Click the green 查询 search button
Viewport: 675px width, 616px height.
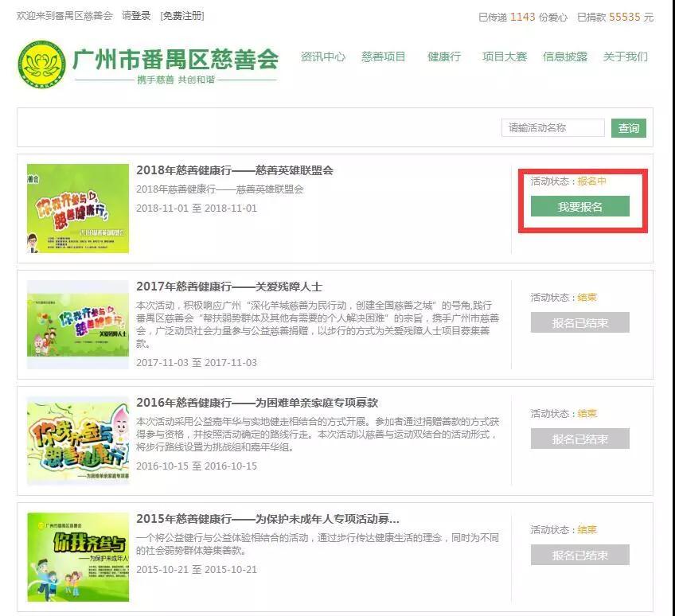[x=629, y=128]
